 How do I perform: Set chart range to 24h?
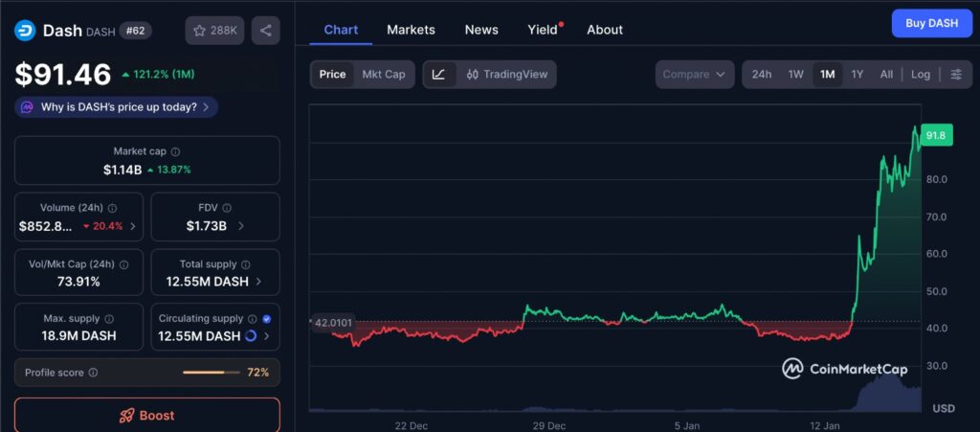pyautogui.click(x=761, y=75)
